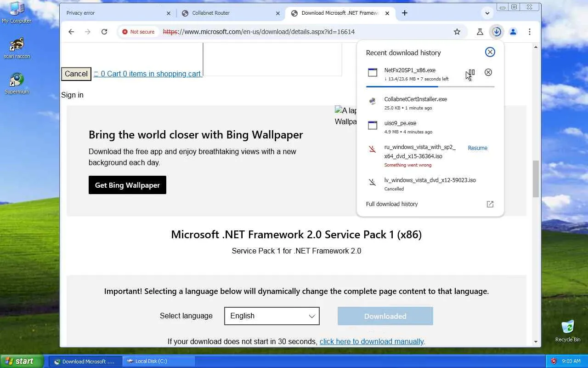Close the Collabnet Router tab

coord(278,13)
